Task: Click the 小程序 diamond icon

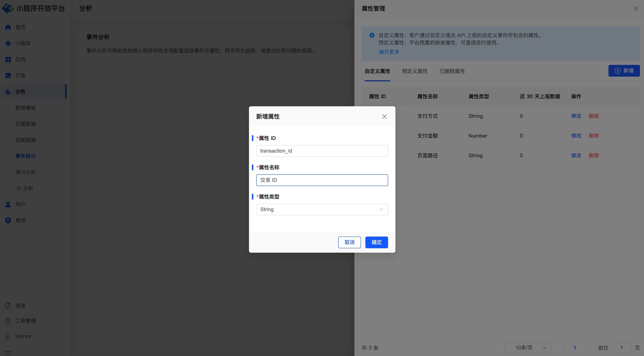Action: 8,43
